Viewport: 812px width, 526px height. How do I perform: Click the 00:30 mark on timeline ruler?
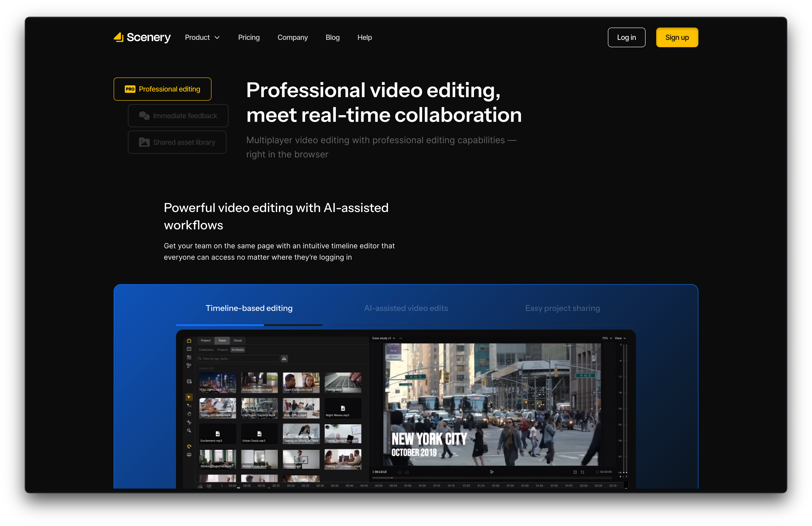320,486
